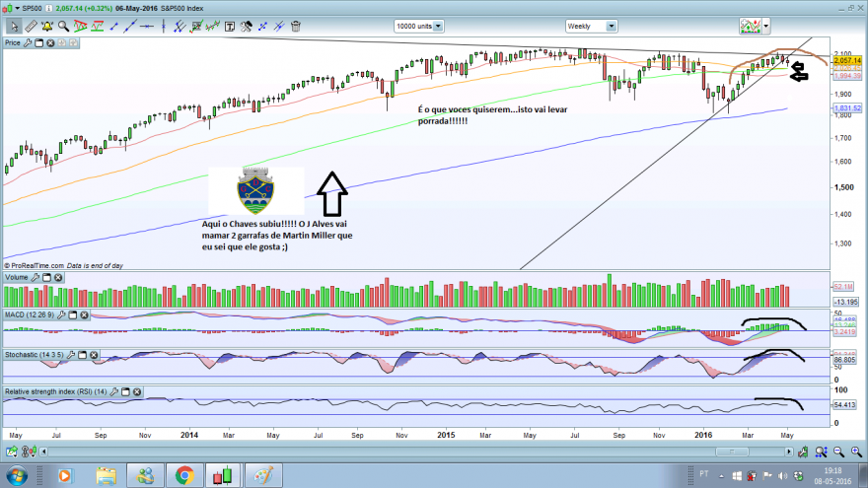Remove the MACD indicator
This screenshot has height=488, width=868.
tap(84, 314)
